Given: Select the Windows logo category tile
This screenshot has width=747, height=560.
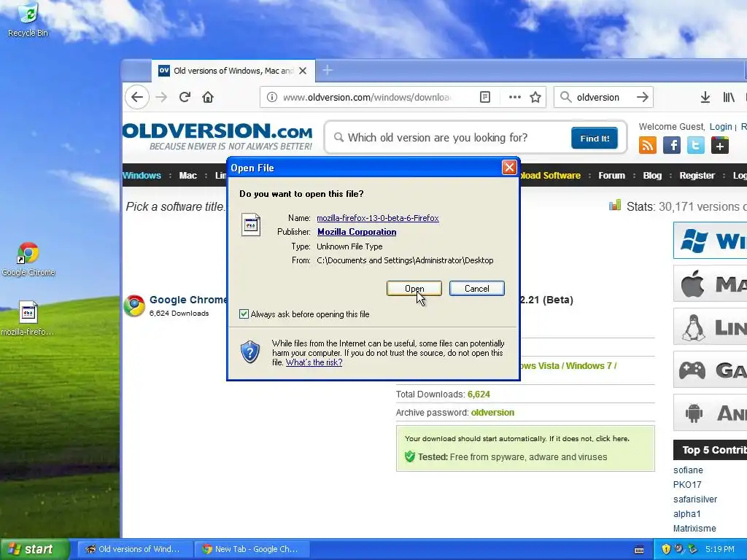Looking at the screenshot, I should tap(711, 241).
